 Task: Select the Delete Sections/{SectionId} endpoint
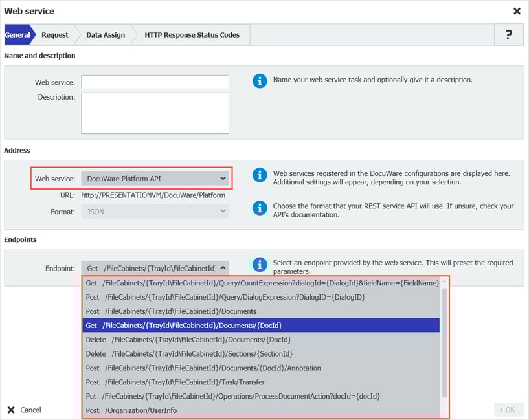click(194, 353)
